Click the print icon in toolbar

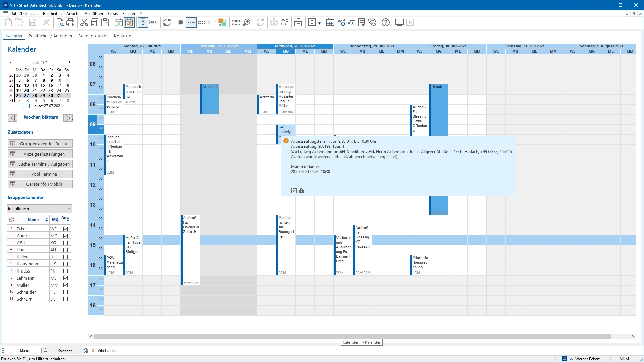click(x=70, y=23)
